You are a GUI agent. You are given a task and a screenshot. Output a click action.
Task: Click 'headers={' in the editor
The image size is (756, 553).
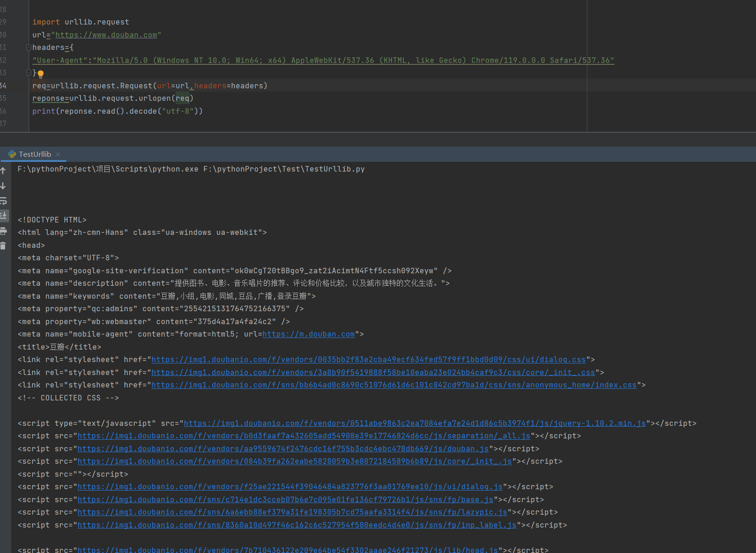[x=53, y=48]
